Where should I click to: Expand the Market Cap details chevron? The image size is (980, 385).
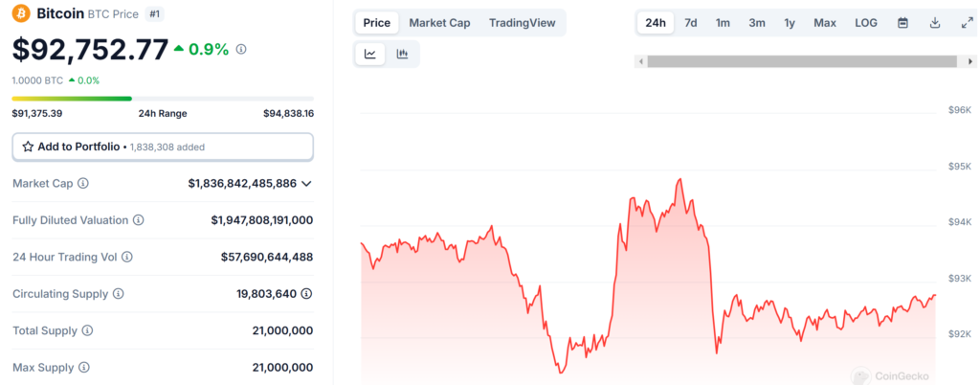coord(306,183)
